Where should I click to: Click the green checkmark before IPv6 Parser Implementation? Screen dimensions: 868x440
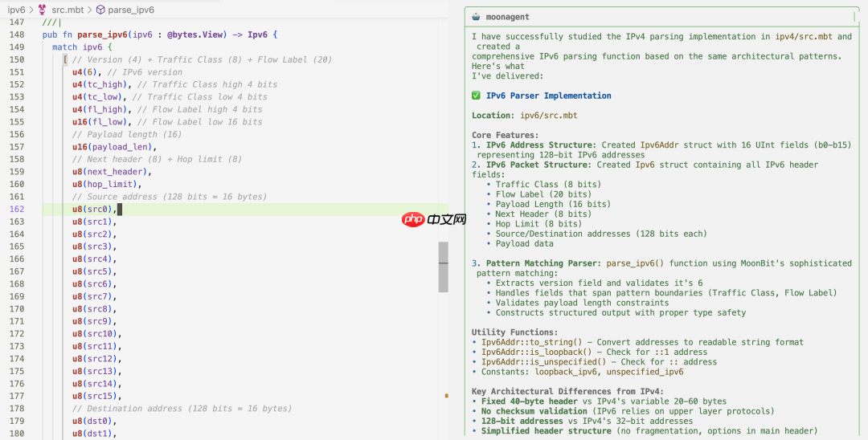(477, 96)
